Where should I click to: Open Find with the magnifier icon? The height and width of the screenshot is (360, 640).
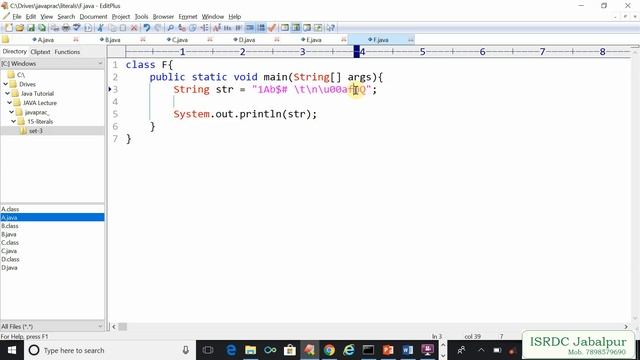(171, 28)
